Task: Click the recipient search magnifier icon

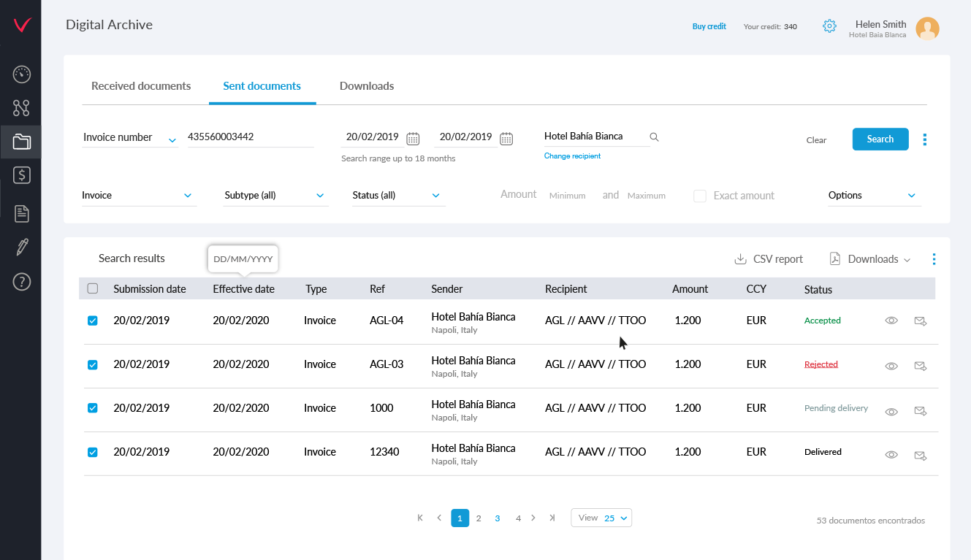Action: (x=654, y=137)
